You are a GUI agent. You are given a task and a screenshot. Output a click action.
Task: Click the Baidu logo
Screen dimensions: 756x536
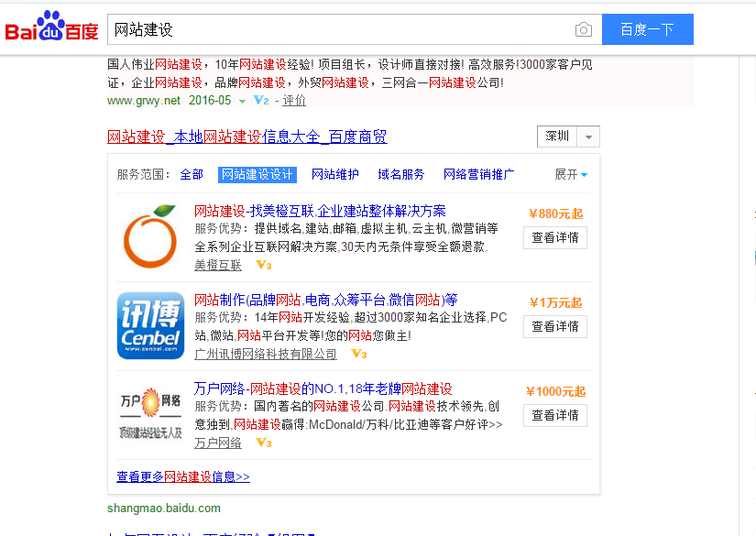coord(51,29)
